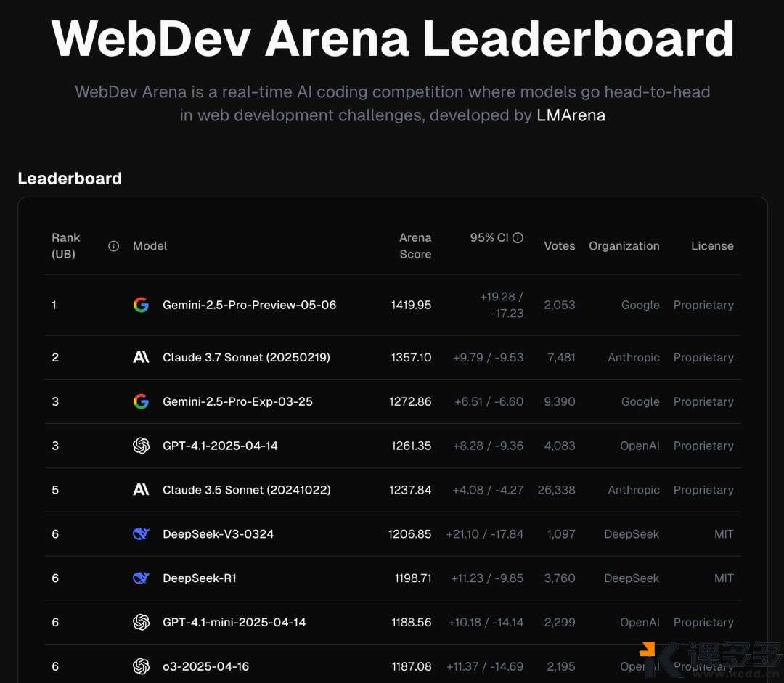Click the confidence interval +4.08 / -4.27

click(488, 490)
